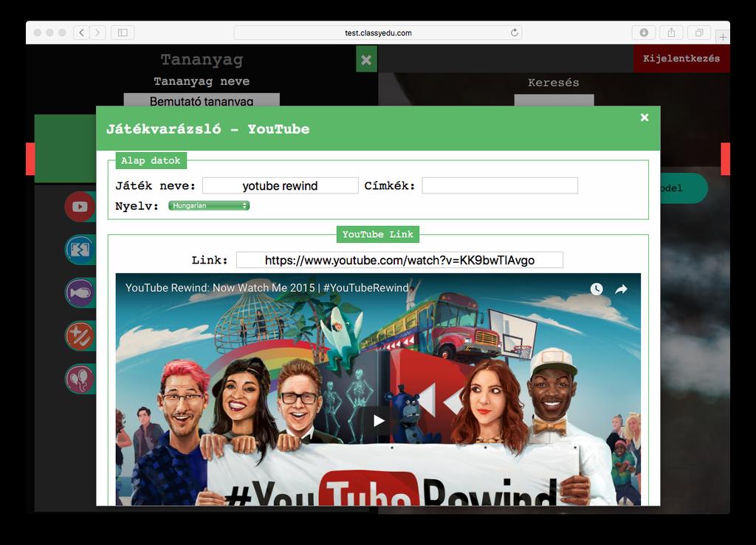
Task: Click the Bemutató tananyag name field
Action: point(202,100)
